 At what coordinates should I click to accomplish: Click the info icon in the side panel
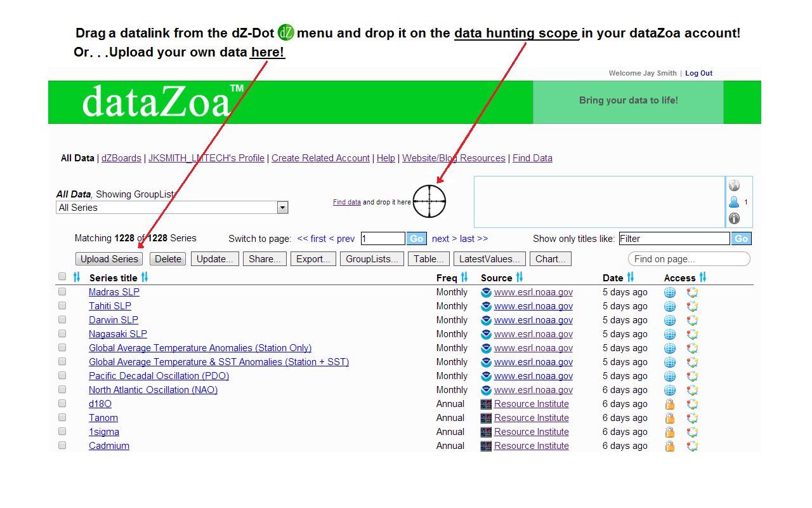pos(734,218)
